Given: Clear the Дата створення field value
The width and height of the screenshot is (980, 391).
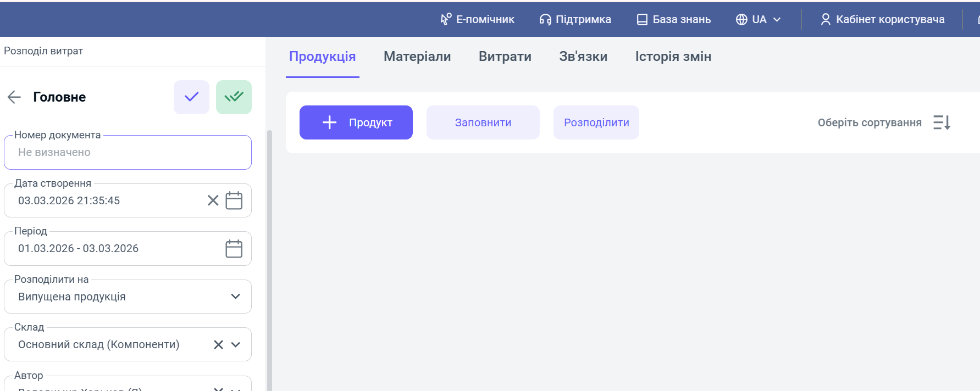Looking at the screenshot, I should coord(213,200).
